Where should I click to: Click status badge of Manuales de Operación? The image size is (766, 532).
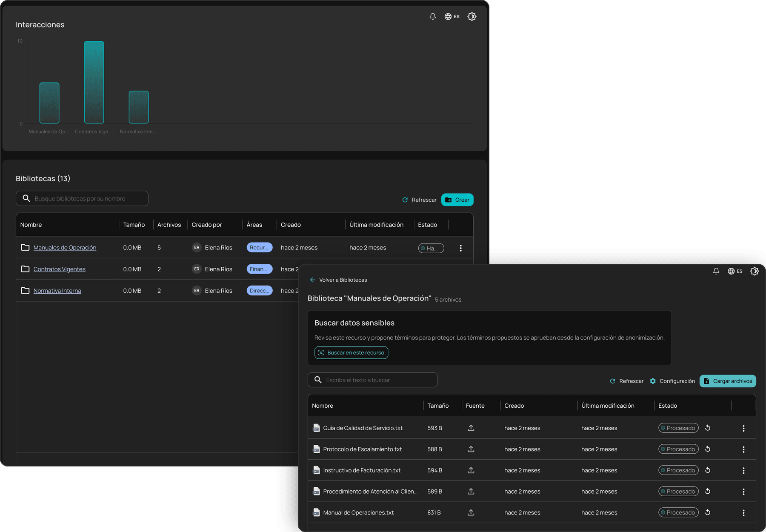pyautogui.click(x=431, y=248)
